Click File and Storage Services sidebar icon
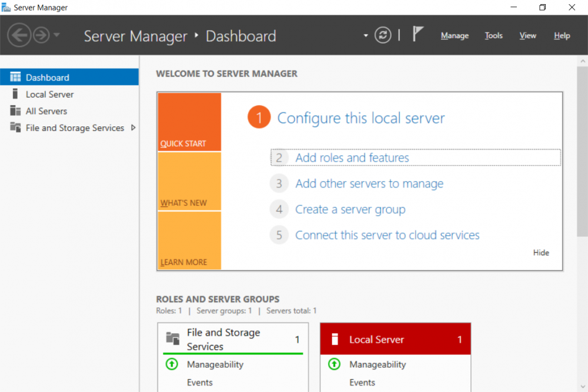The width and height of the screenshot is (588, 392). pyautogui.click(x=15, y=128)
